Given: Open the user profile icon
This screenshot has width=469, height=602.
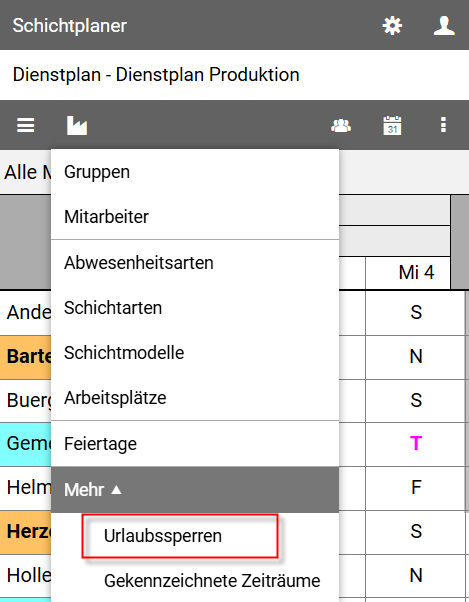Looking at the screenshot, I should pos(444,26).
